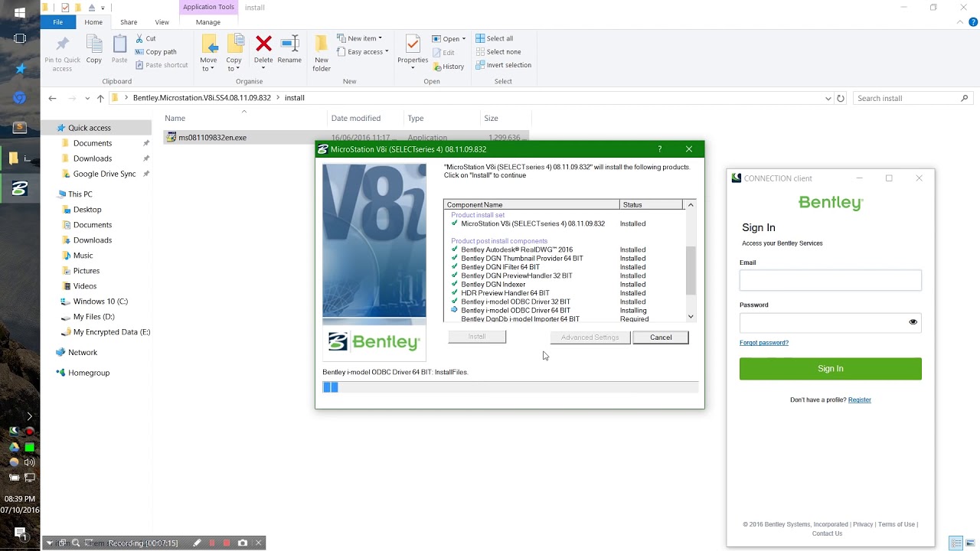Switch to the Home ribbon tab
Screen dimensions: 980x551
click(x=93, y=22)
